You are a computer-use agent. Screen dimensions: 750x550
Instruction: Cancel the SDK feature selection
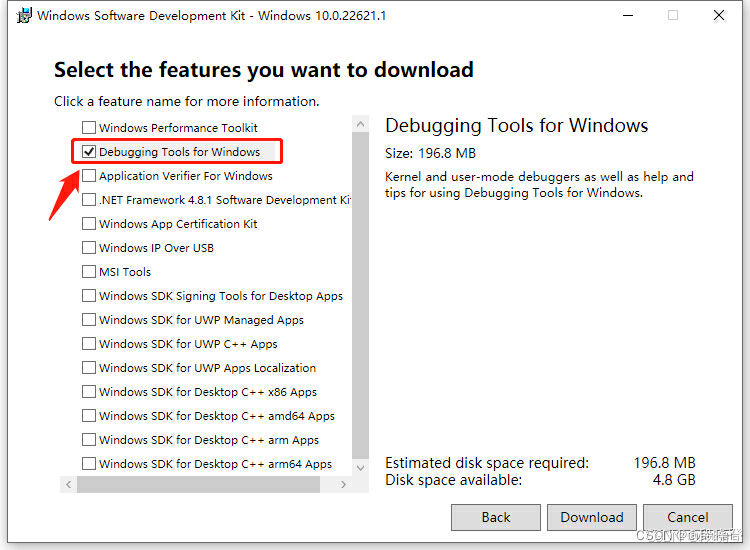(x=688, y=517)
